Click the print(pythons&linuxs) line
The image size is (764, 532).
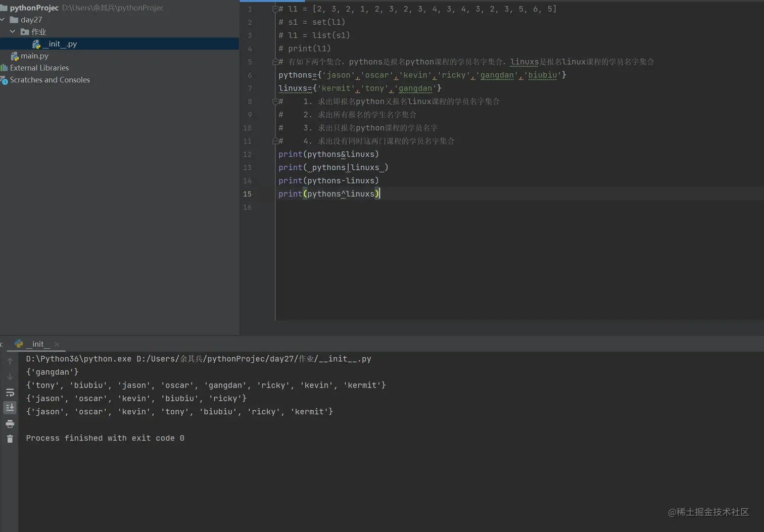point(328,155)
